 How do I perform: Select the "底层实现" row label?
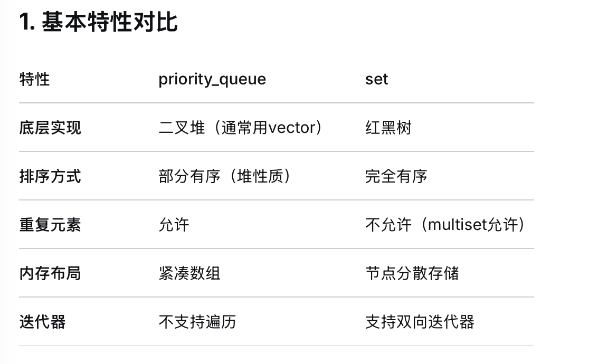point(50,128)
